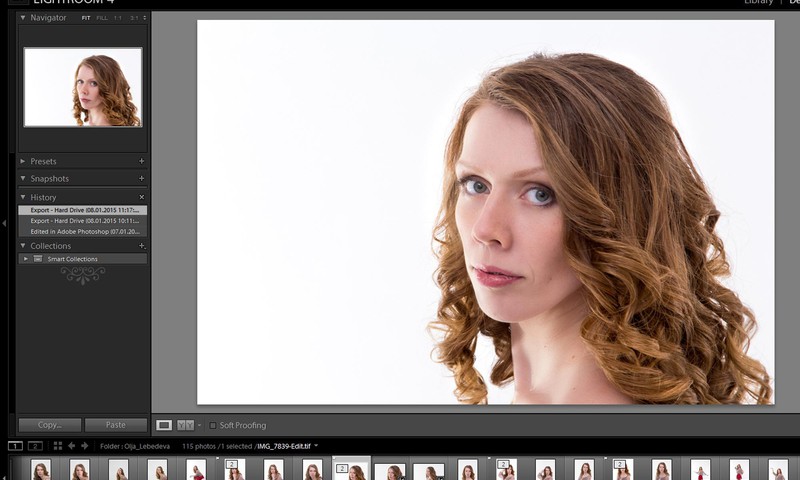Collapse the Navigator panel
The image size is (800, 480).
[23, 18]
